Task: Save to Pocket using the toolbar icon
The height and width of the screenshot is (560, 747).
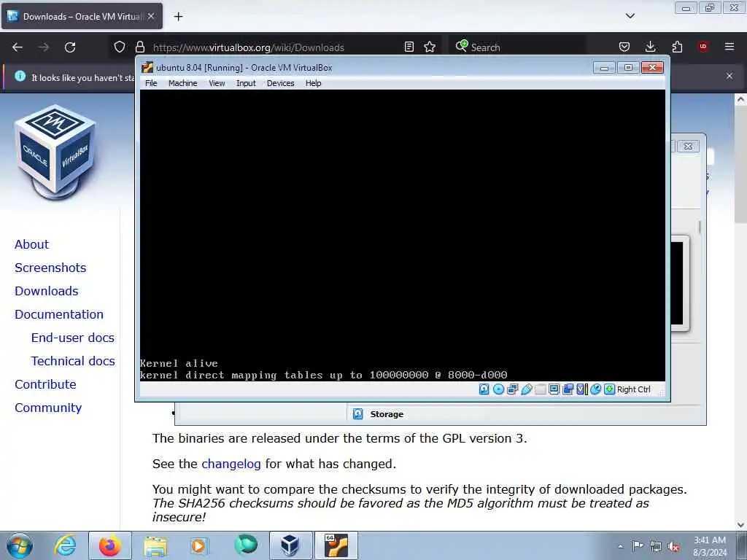Action: click(x=624, y=47)
